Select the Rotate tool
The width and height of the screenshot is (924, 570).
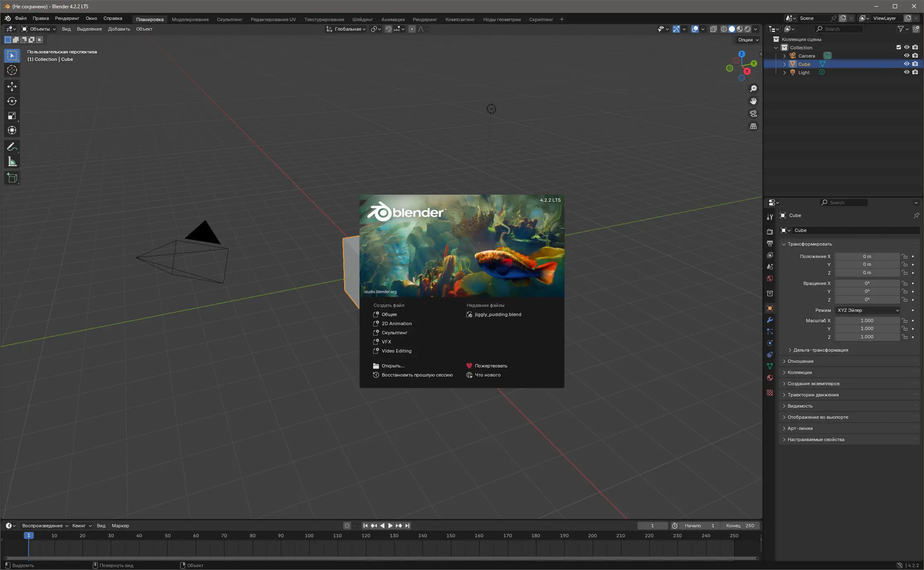click(12, 101)
